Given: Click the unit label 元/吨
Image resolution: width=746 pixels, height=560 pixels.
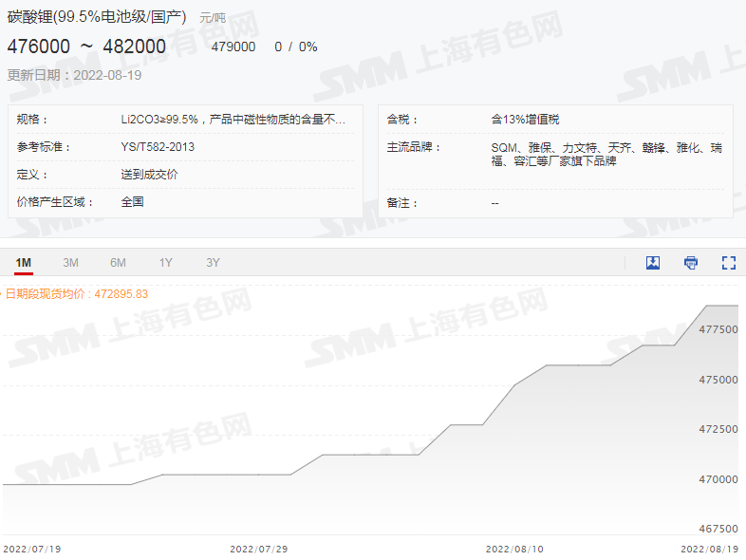Looking at the screenshot, I should click(x=213, y=18).
